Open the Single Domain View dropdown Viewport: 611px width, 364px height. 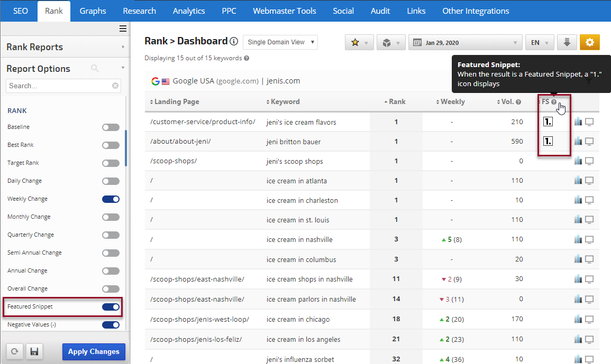tap(280, 42)
